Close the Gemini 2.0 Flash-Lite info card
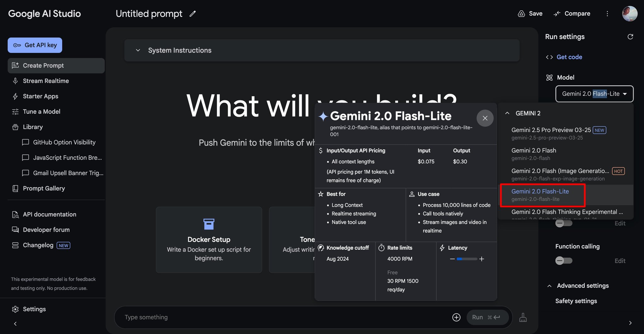 [x=485, y=118]
